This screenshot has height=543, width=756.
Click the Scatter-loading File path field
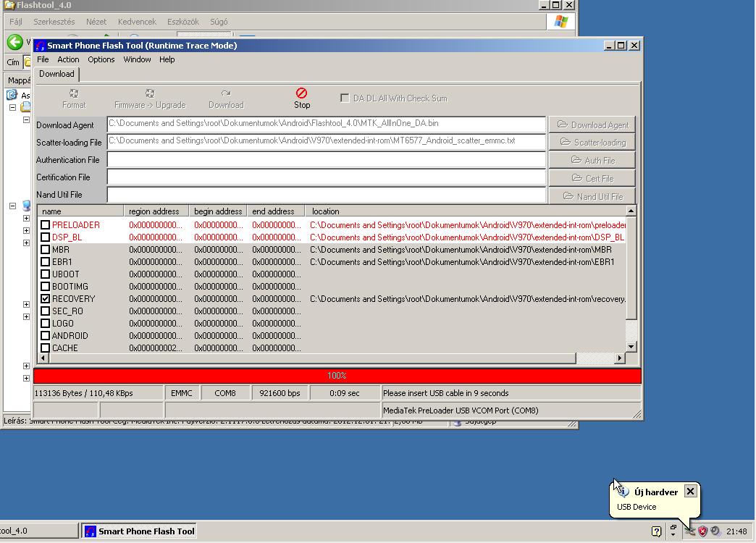click(x=327, y=140)
